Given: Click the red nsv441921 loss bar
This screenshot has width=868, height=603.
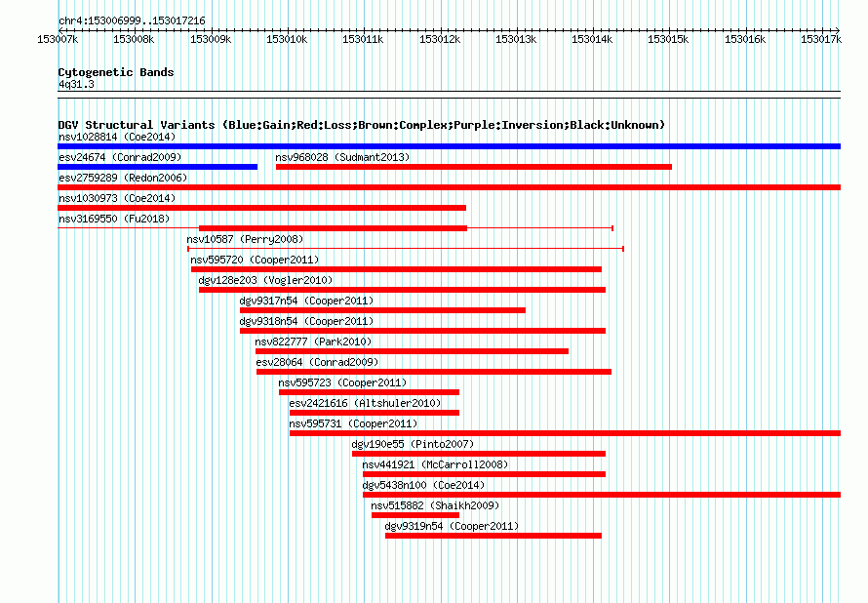Looking at the screenshot, I should point(485,474).
